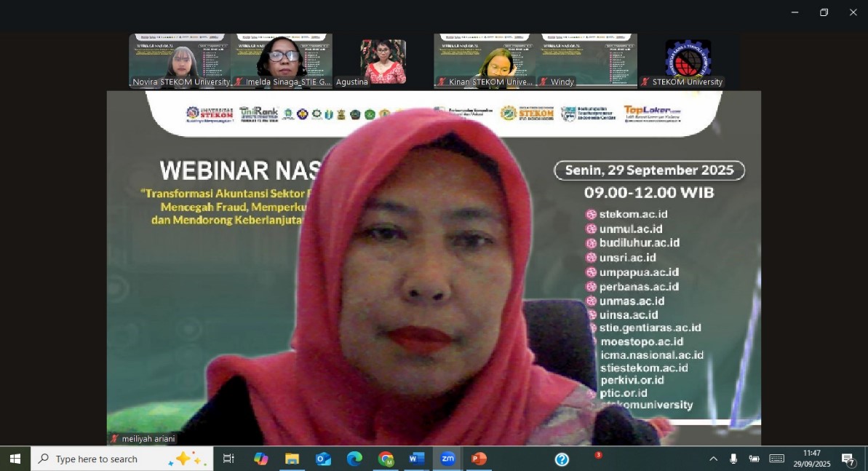Click the Task View icon
868x471 pixels.
pos(228,459)
